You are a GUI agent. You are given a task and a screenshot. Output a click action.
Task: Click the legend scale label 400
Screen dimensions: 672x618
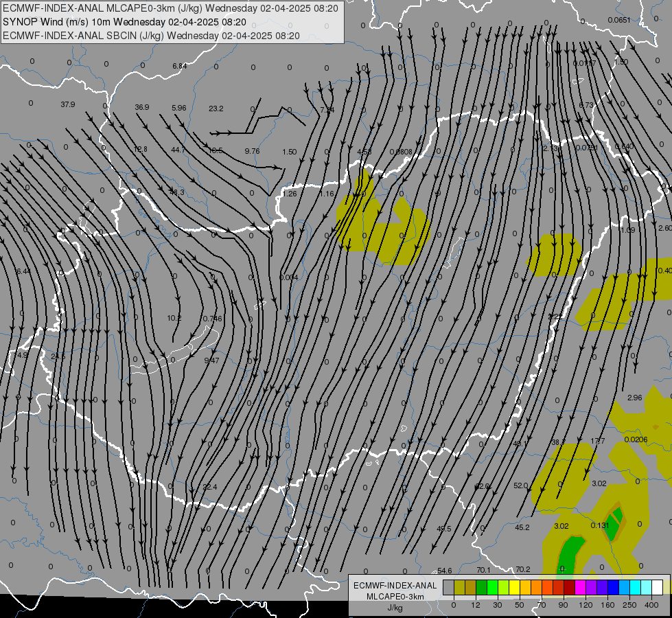coord(651,605)
